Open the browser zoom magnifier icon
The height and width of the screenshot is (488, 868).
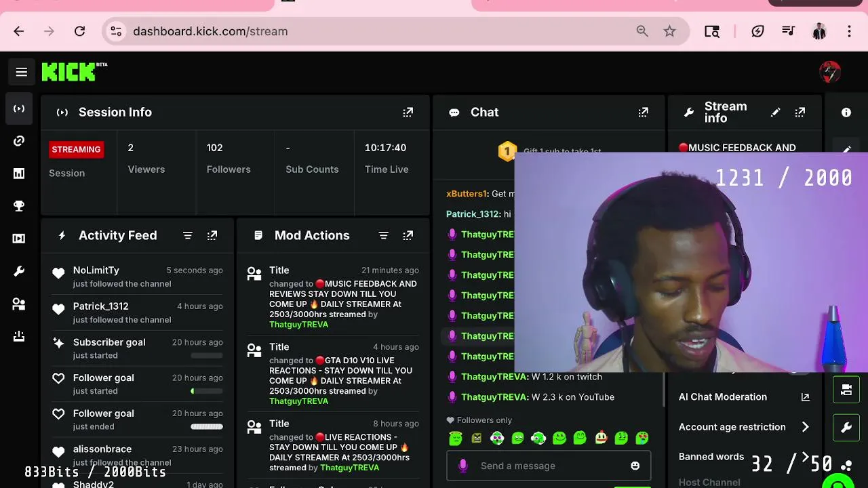point(642,31)
